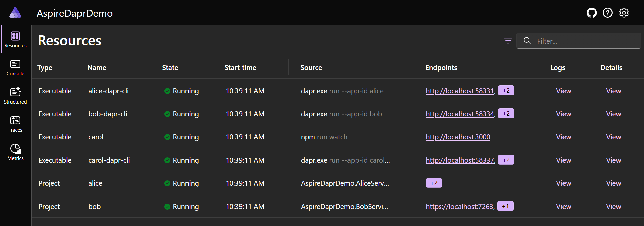Expand +2 endpoints badge for alice-dapr-cli
The width and height of the screenshot is (644, 226).
[x=506, y=91]
